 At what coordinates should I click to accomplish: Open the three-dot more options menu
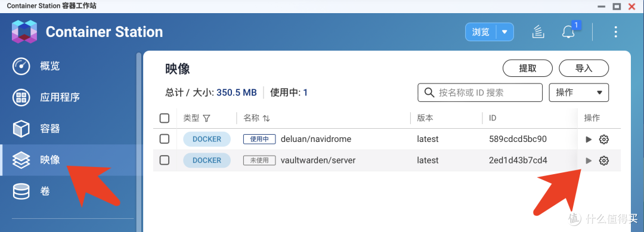pyautogui.click(x=615, y=32)
